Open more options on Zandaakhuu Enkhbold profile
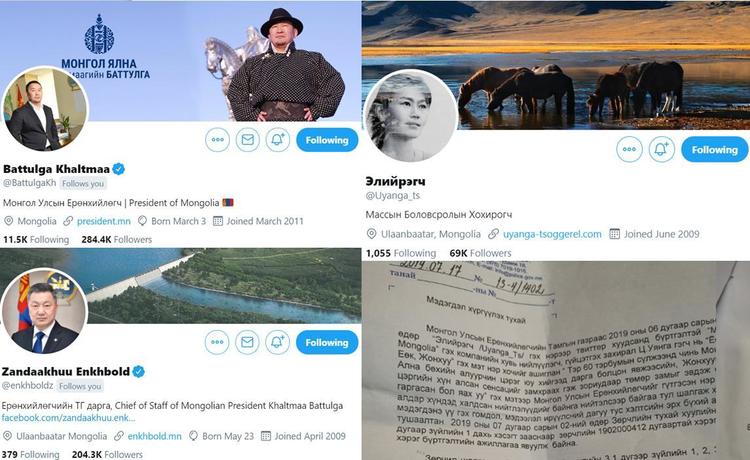The height and width of the screenshot is (460, 750). 217,342
